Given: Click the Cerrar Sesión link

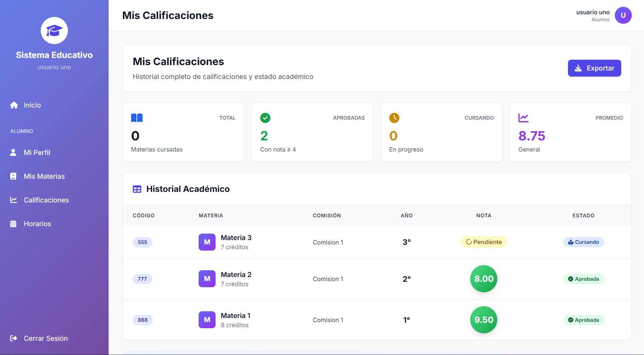Looking at the screenshot, I should pos(45,338).
